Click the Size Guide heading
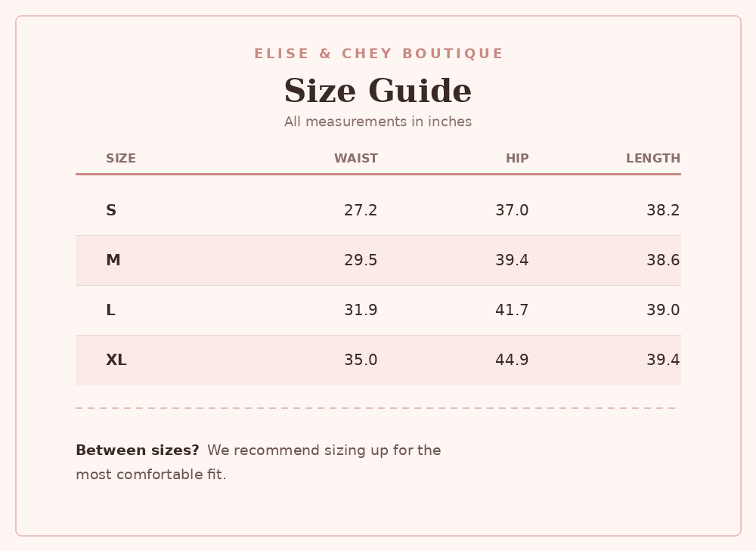 tap(378, 90)
